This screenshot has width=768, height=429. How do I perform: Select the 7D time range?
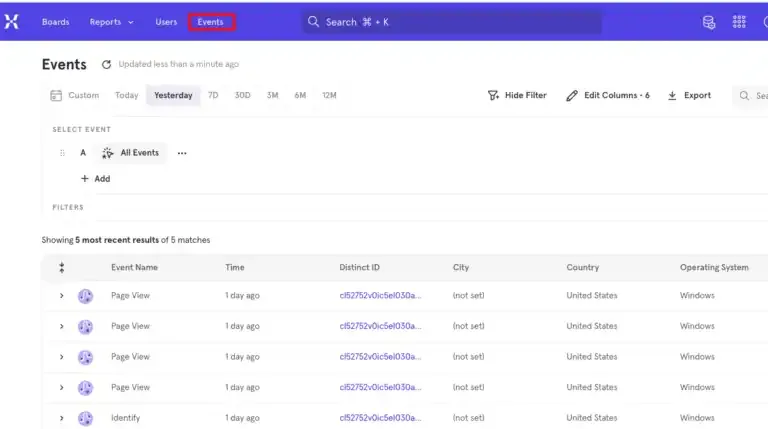[213, 95]
